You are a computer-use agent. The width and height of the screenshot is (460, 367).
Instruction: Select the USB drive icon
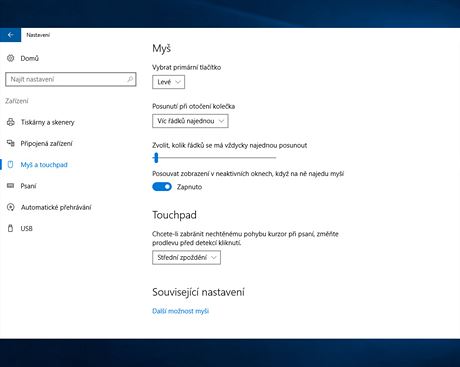11,228
